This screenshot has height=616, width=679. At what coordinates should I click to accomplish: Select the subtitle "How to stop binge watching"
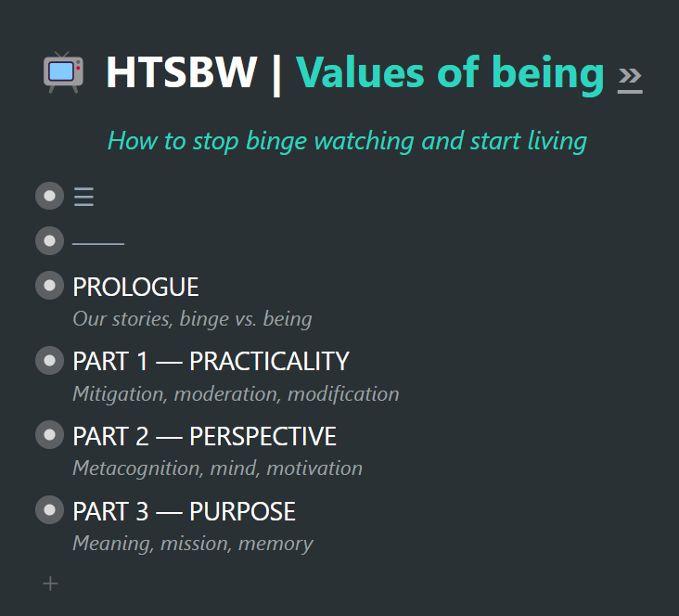pyautogui.click(x=262, y=141)
